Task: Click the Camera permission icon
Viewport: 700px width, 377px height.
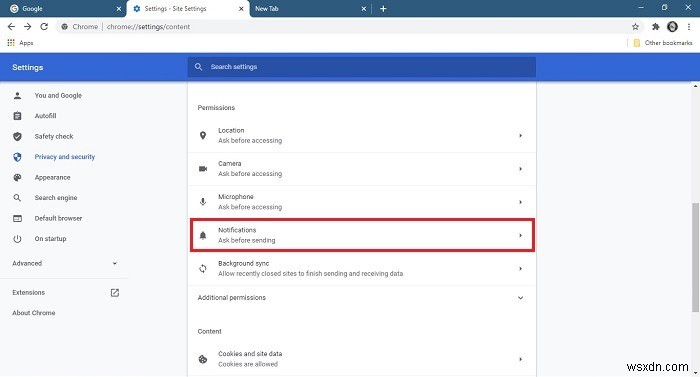Action: click(203, 169)
